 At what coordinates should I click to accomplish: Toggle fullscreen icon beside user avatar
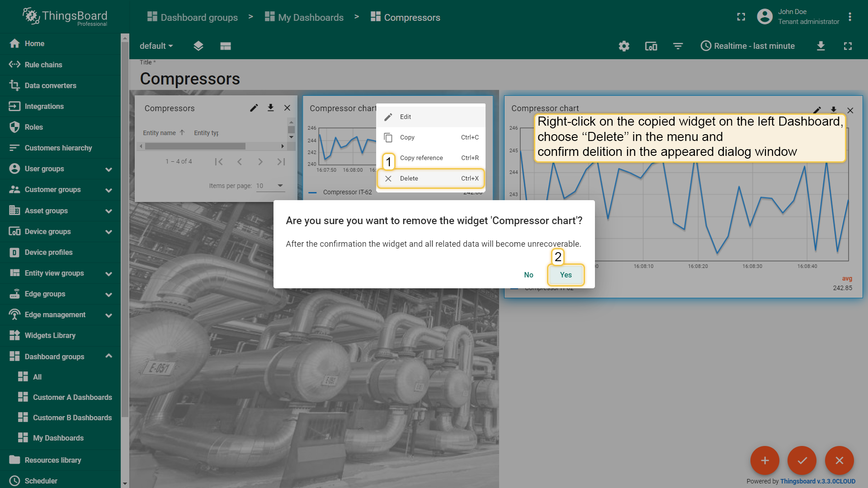point(741,17)
